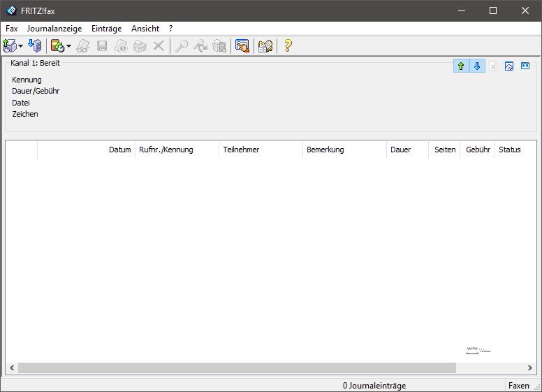542x392 pixels.
Task: Click the send fax toolbar icon
Action: pos(10,46)
